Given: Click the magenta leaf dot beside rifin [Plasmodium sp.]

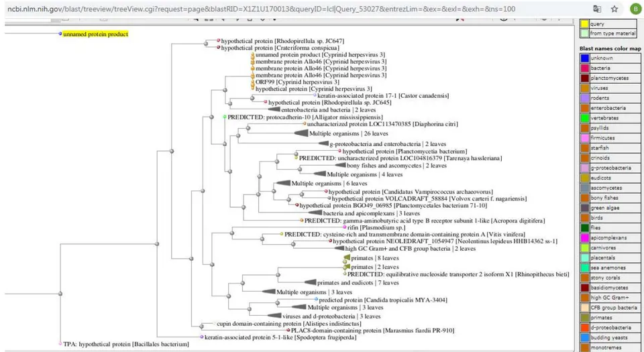Looking at the screenshot, I should point(345,227).
